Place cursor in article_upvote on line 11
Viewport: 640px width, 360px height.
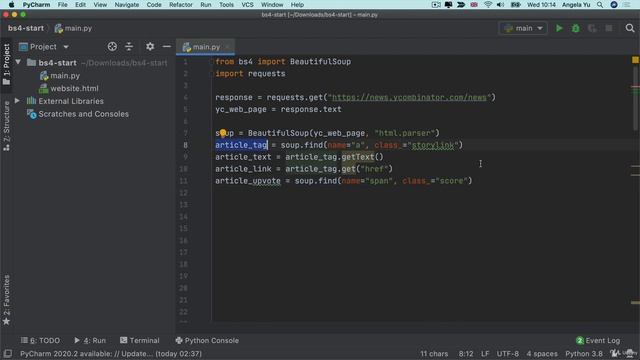pos(248,180)
